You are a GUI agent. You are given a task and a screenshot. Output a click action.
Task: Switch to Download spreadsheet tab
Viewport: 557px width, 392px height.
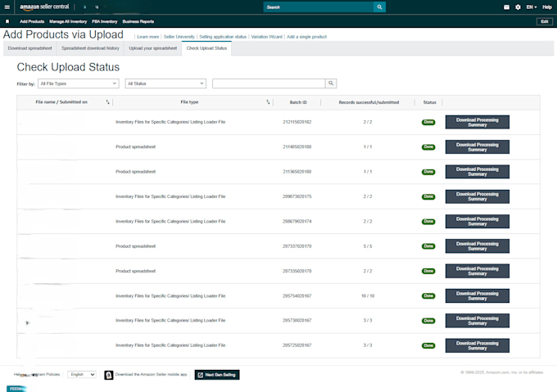29,48
